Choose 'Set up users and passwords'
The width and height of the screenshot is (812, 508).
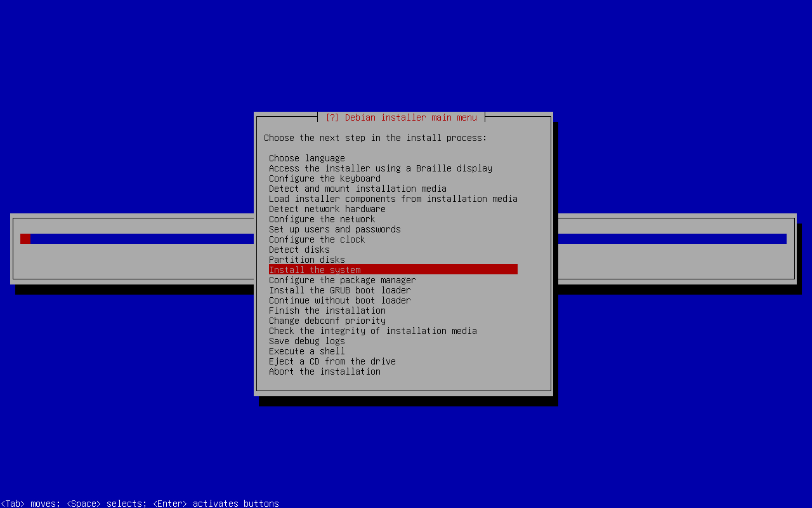coord(334,229)
